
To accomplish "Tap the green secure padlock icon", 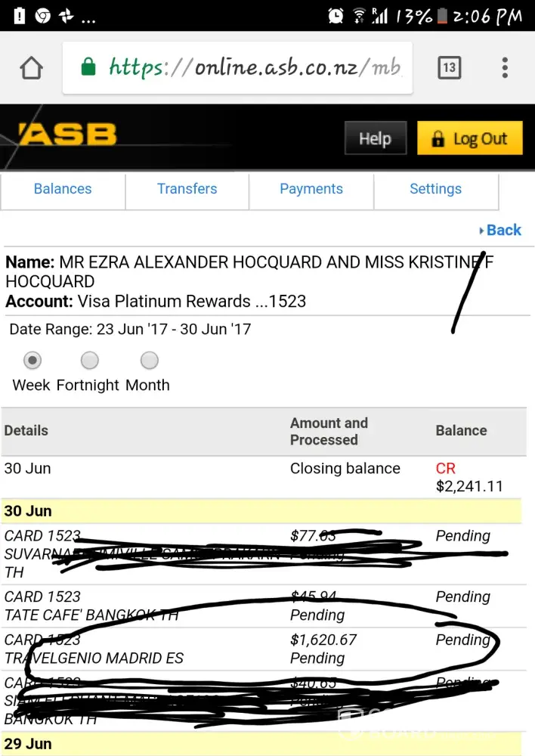I will click(88, 67).
